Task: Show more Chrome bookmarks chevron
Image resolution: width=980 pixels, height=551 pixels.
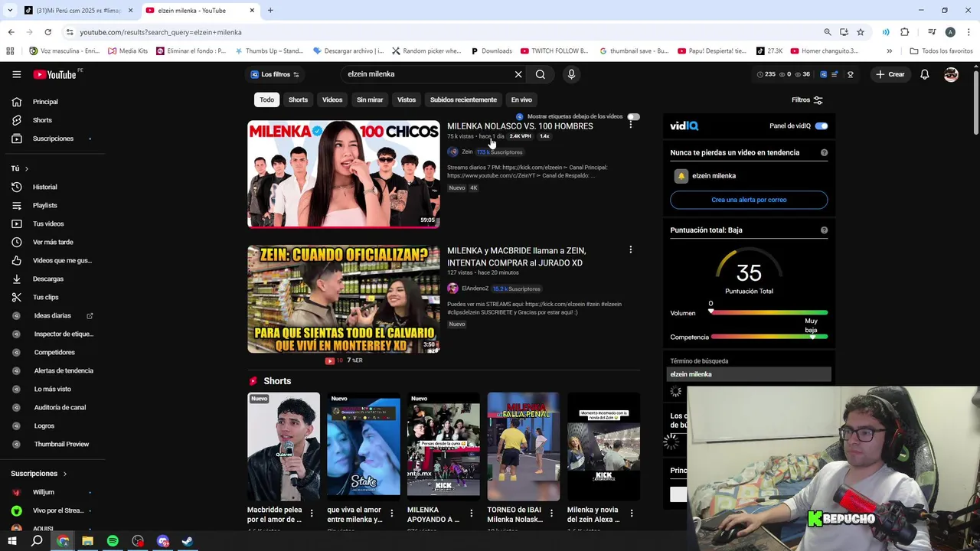Action: (x=889, y=51)
